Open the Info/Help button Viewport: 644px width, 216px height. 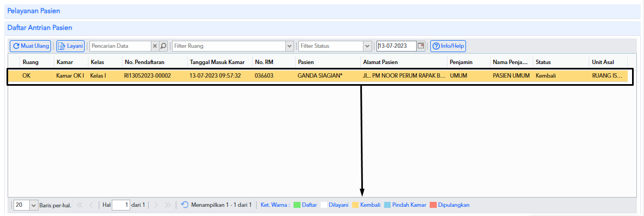(448, 46)
